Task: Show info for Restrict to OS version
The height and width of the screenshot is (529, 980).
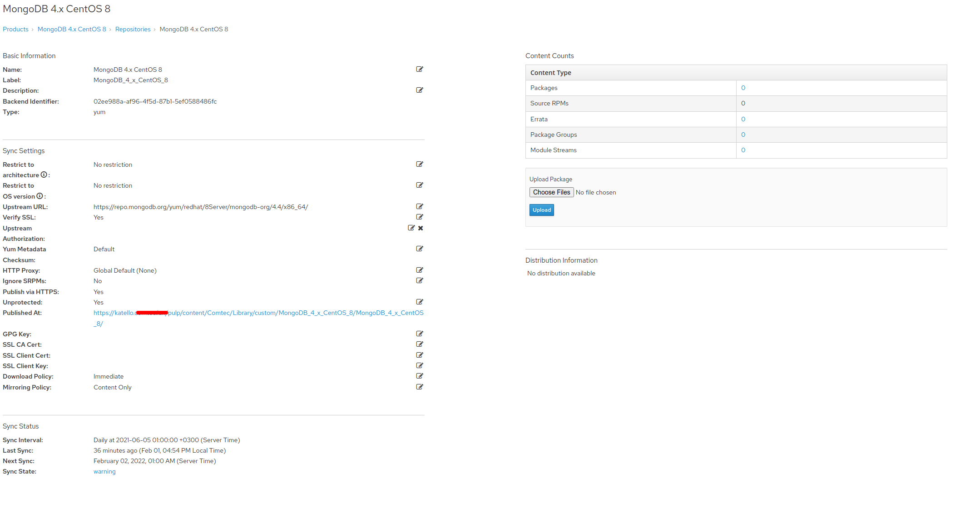Action: pyautogui.click(x=40, y=196)
